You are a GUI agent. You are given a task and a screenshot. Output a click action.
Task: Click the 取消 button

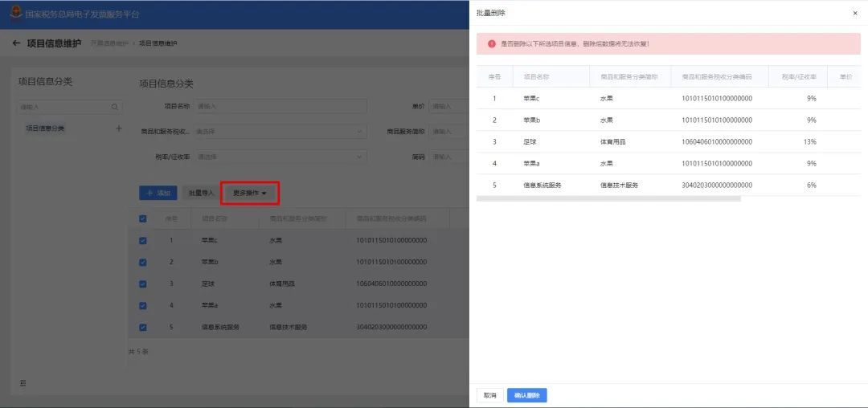click(490, 395)
